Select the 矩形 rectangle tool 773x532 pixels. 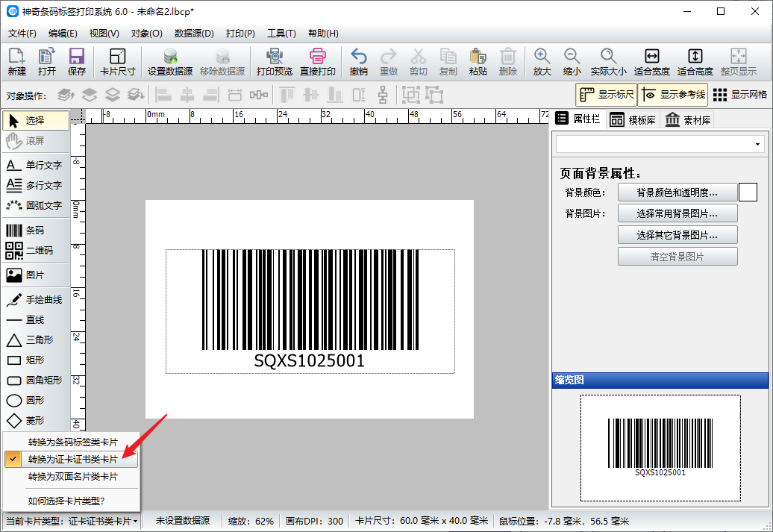tap(36, 360)
